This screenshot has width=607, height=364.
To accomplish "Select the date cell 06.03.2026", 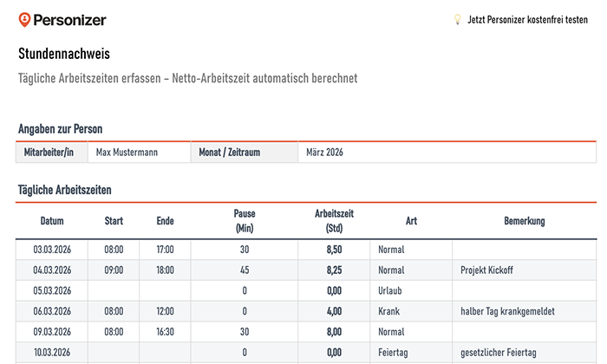I will 52,311.
